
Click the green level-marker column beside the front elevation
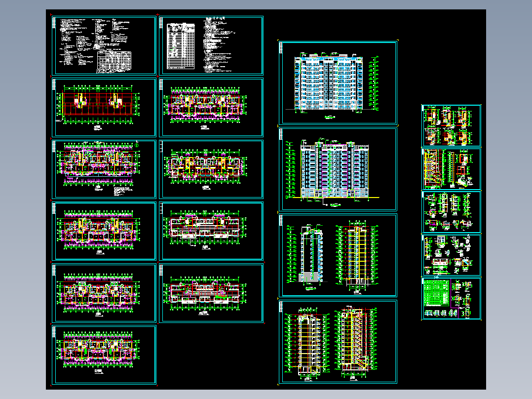coord(374,83)
